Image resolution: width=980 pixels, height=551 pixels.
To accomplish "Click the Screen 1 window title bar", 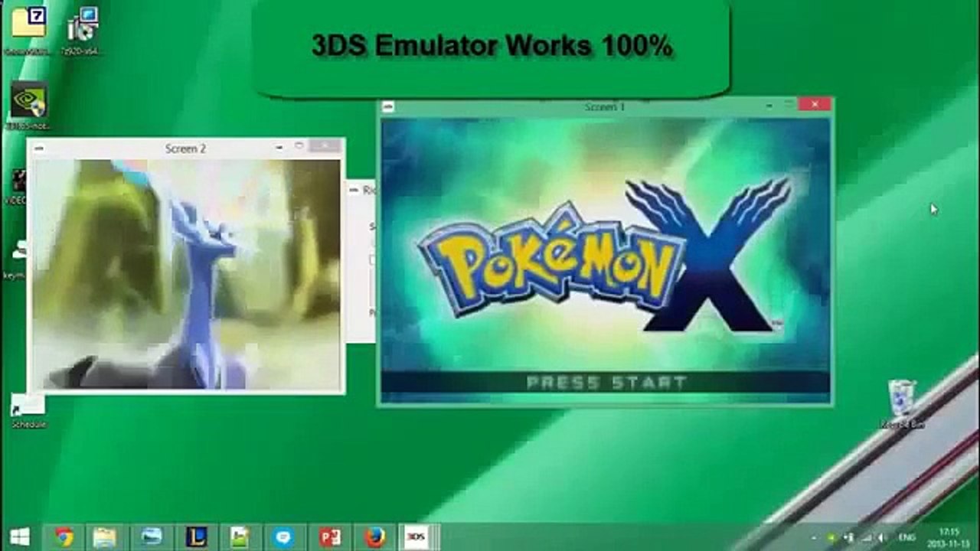I will pos(605,106).
